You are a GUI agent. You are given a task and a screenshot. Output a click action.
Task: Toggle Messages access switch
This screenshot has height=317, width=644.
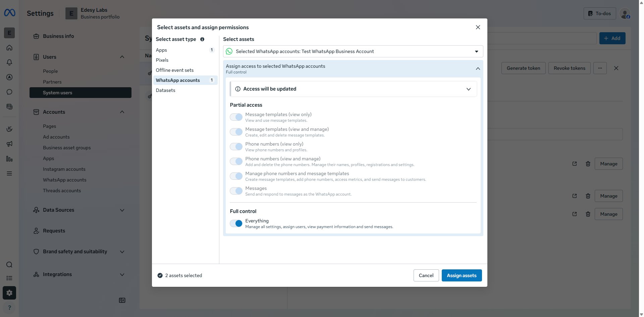[236, 191]
